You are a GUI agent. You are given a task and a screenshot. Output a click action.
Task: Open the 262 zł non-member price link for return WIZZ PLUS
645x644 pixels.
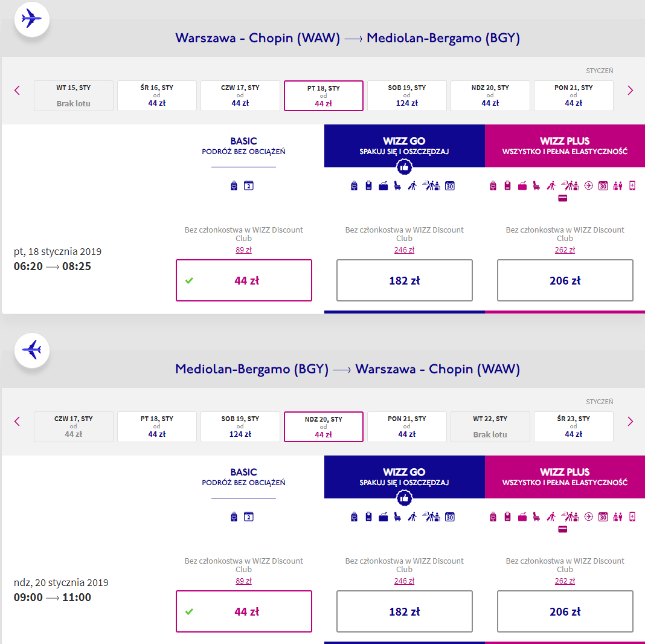click(565, 581)
